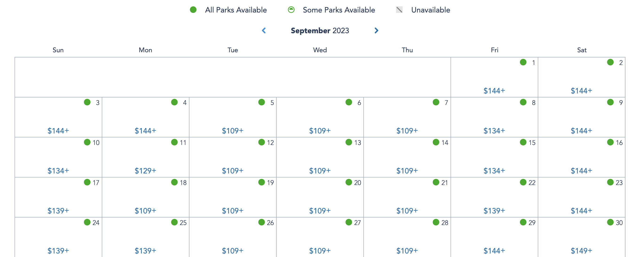644x257 pixels.
Task: Select date 5 in the calendar
Action: click(272, 103)
